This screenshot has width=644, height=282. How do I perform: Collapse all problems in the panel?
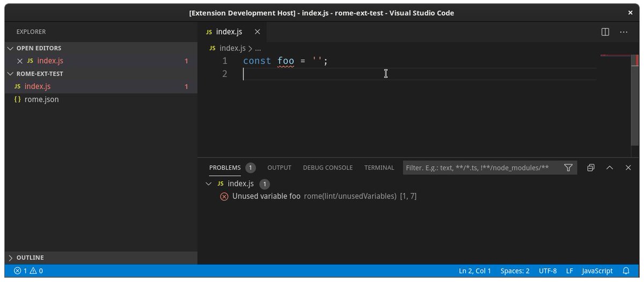point(590,168)
